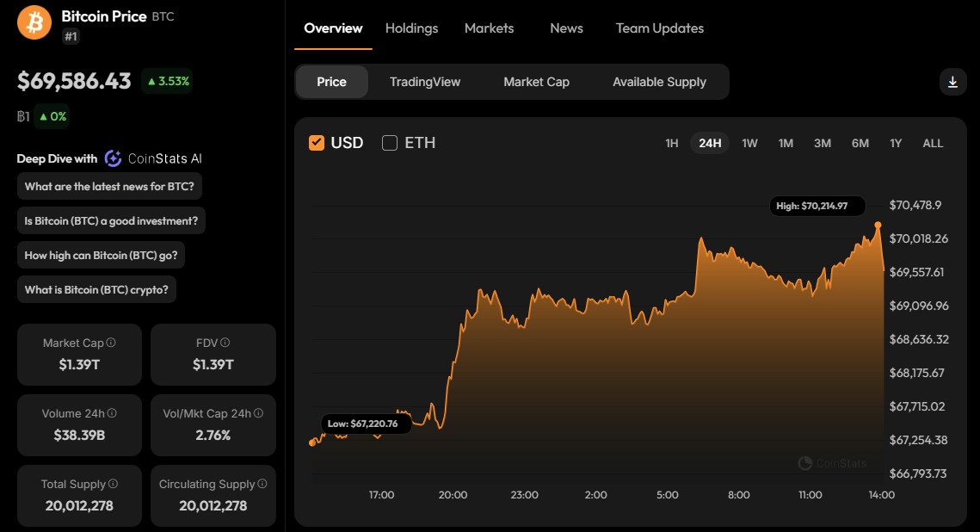This screenshot has width=980, height=532.
Task: Open the Holdings tab
Action: coord(411,28)
